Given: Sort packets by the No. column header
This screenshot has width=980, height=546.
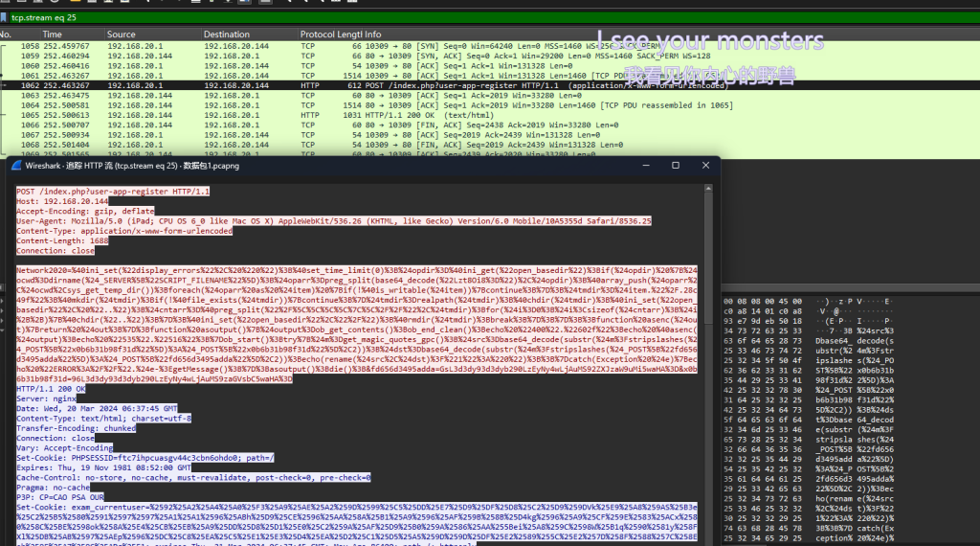Looking at the screenshot, I should [x=8, y=34].
